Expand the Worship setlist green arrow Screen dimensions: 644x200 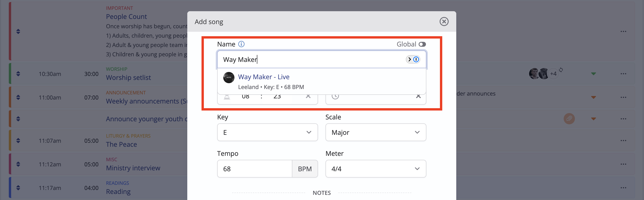[x=594, y=74]
